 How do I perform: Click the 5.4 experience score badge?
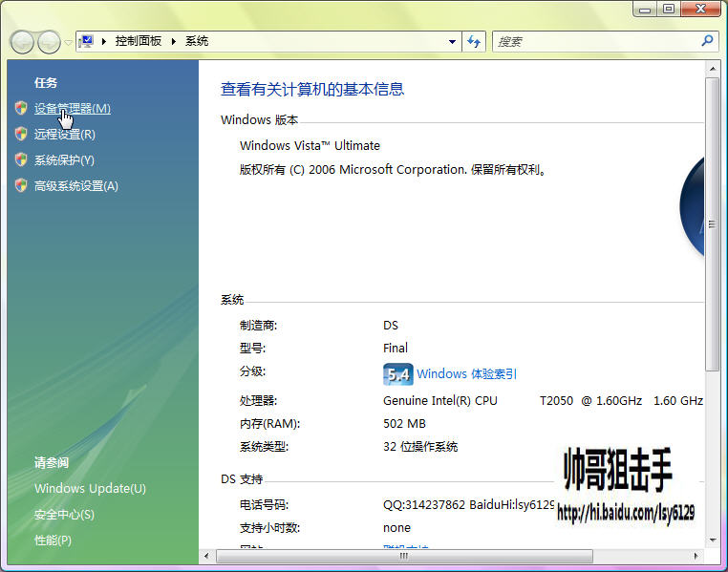pyautogui.click(x=397, y=374)
